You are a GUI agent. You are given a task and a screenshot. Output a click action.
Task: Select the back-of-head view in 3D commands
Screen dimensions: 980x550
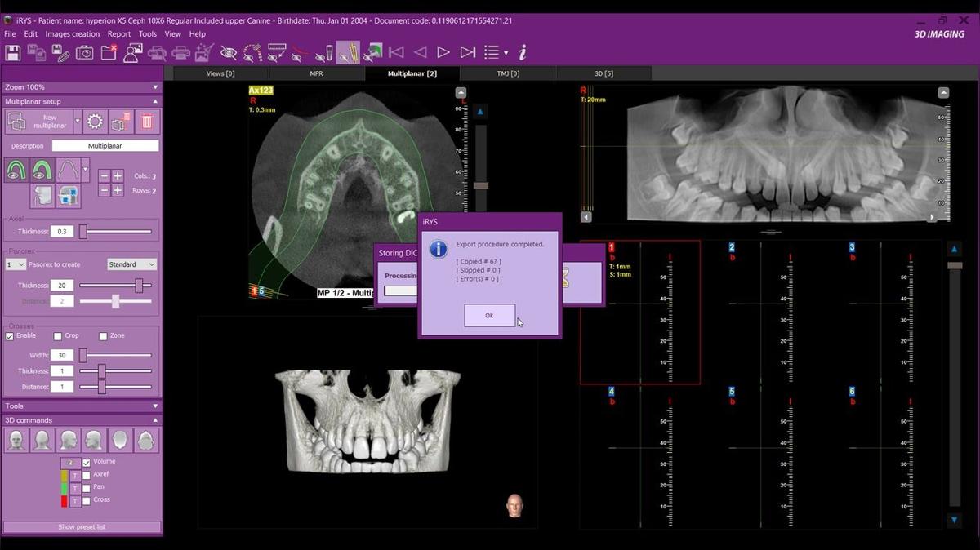[x=42, y=440]
